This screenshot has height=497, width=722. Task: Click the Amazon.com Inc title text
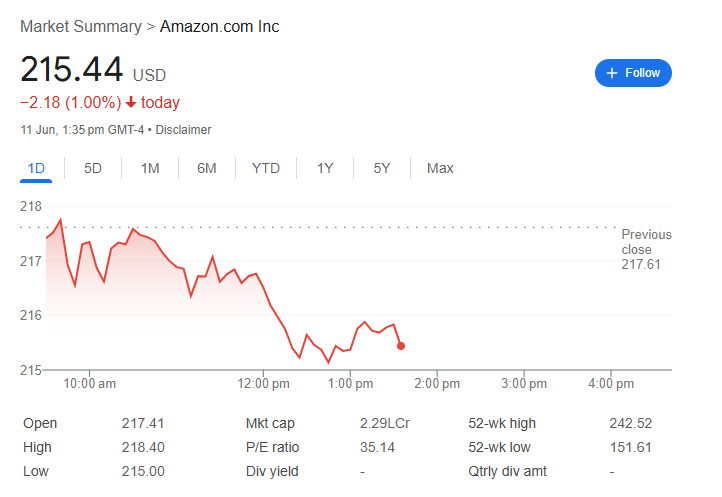pos(220,26)
